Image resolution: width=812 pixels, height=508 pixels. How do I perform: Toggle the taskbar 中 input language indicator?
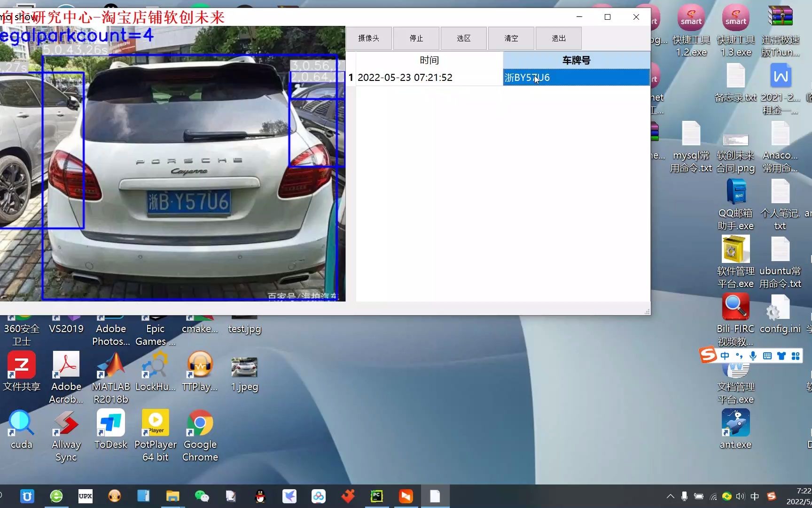click(x=755, y=496)
